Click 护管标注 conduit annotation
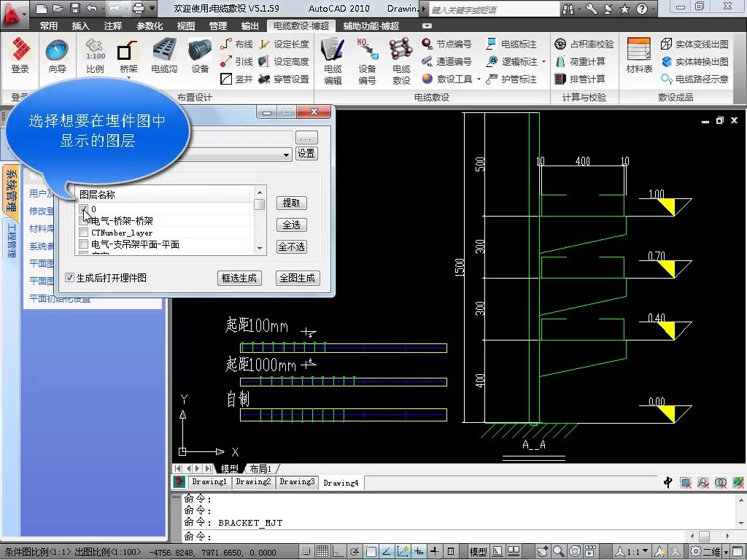The height and width of the screenshot is (560, 747). point(511,79)
